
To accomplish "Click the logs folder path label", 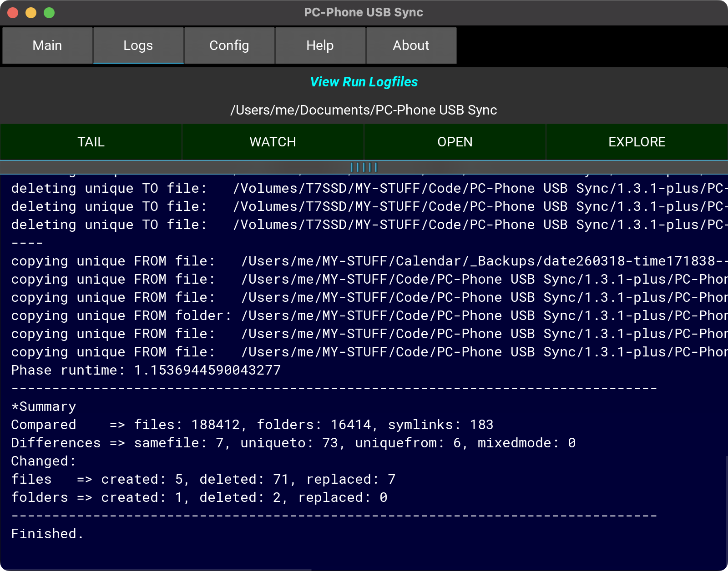I will [x=364, y=110].
